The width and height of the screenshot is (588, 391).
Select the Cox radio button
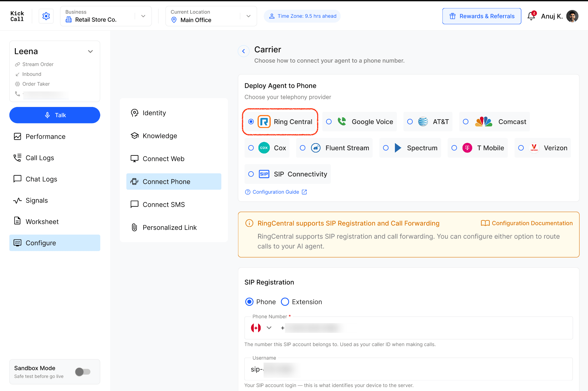click(x=251, y=148)
